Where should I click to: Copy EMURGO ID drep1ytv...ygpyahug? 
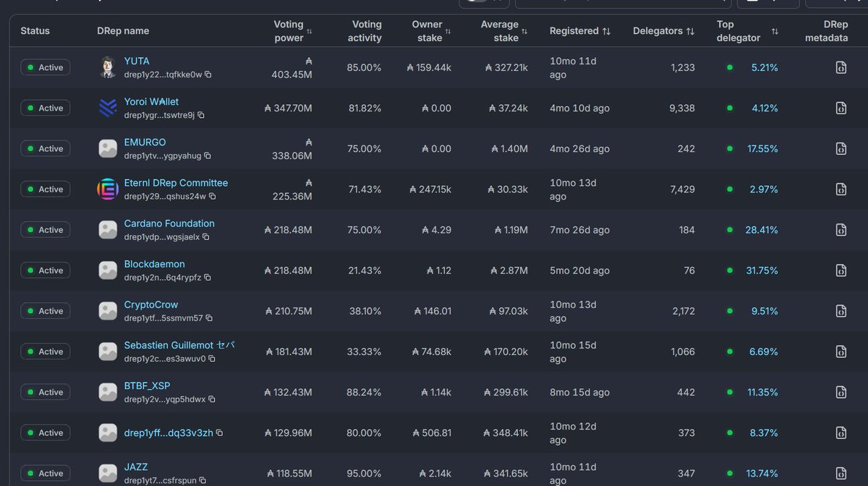point(208,155)
